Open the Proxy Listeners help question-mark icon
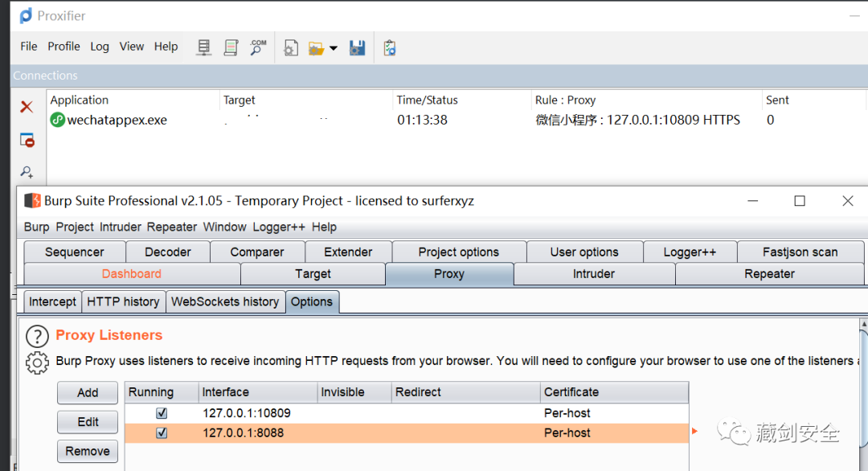This screenshot has height=471, width=868. pos(37,336)
